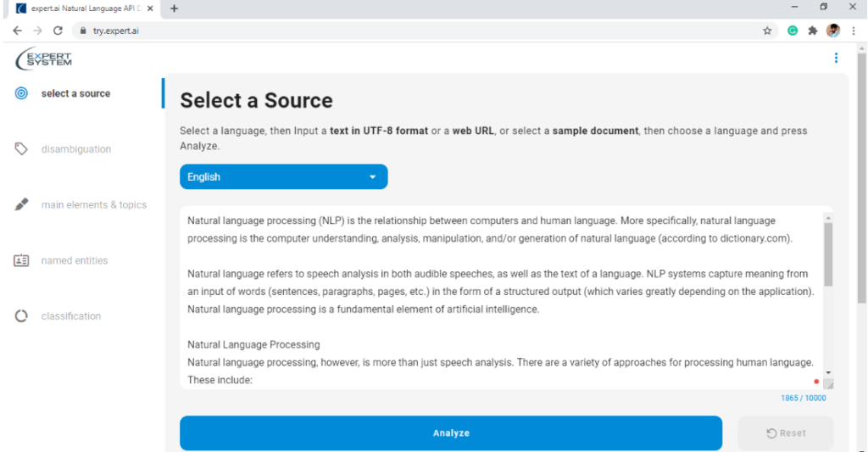Open the Chrome extensions puzzle icon
This screenshot has height=452, width=868.
point(813,31)
